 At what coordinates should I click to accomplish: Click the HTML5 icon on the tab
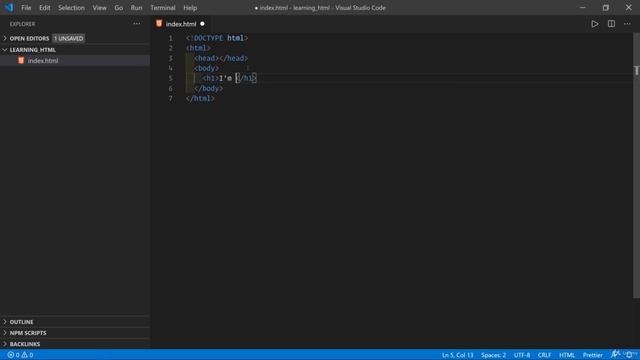tap(159, 24)
